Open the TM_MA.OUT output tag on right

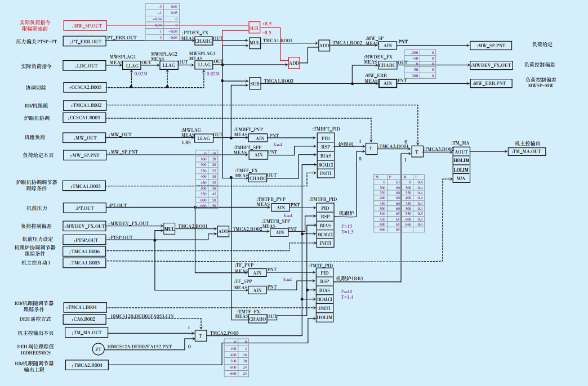click(527, 151)
